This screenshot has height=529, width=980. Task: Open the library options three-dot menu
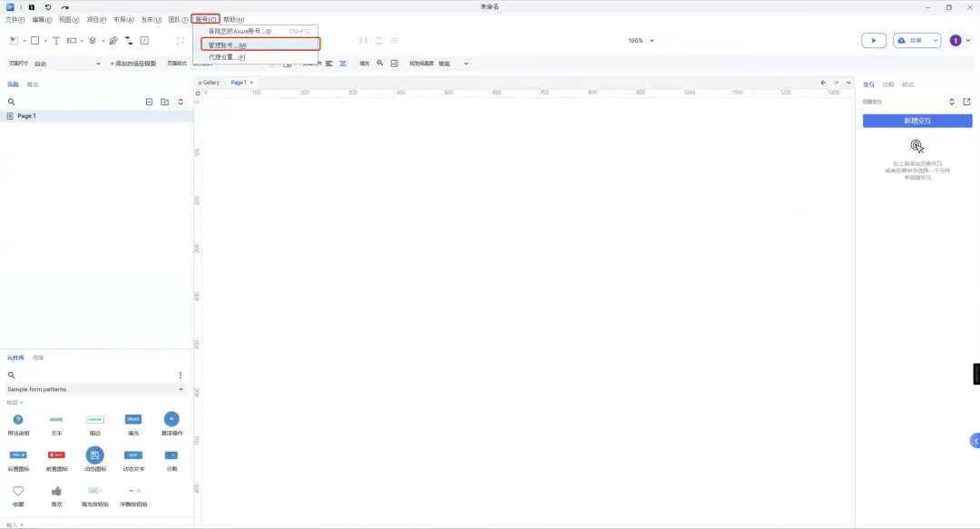[x=181, y=375]
